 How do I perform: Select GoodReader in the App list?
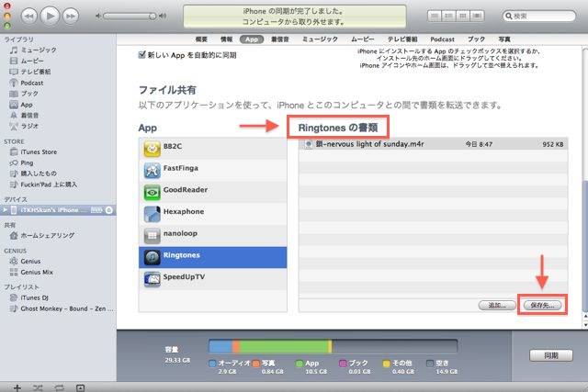212,192
